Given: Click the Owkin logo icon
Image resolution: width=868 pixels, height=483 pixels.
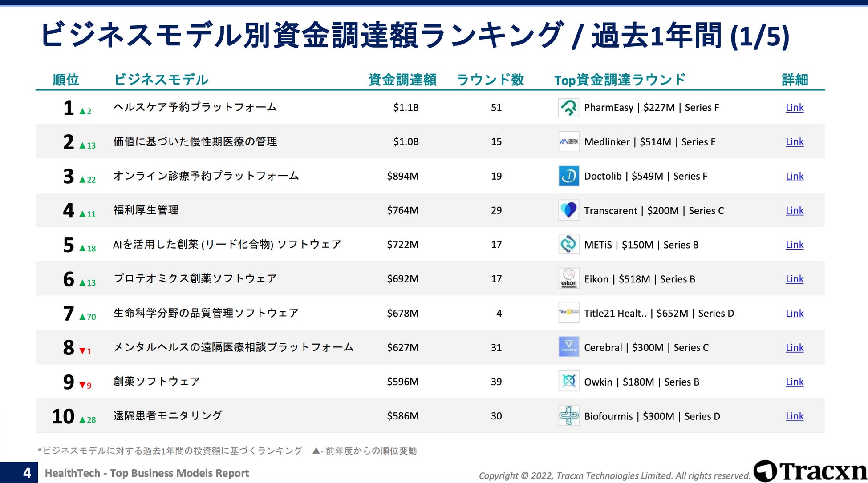Looking at the screenshot, I should pos(568,382).
